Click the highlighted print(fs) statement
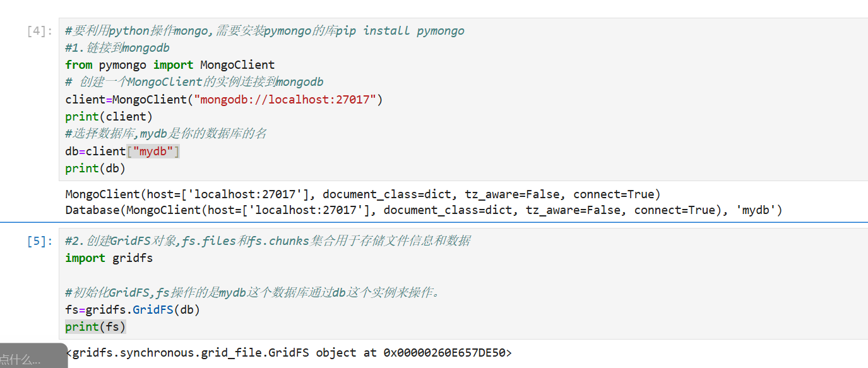The image size is (868, 368). [x=95, y=327]
